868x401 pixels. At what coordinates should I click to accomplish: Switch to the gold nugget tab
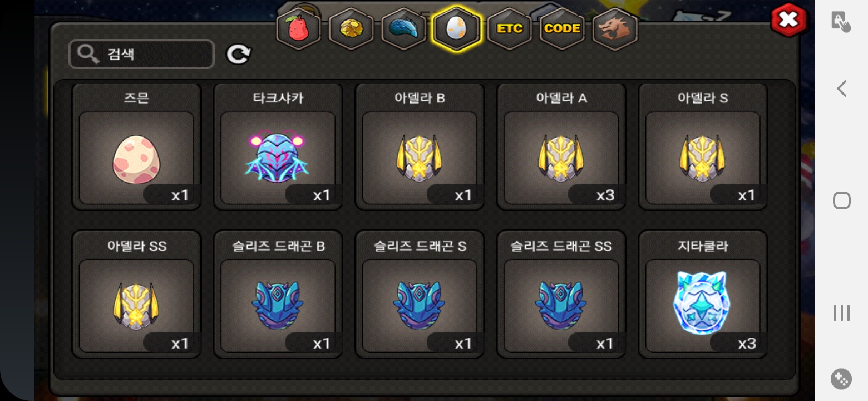[x=351, y=28]
